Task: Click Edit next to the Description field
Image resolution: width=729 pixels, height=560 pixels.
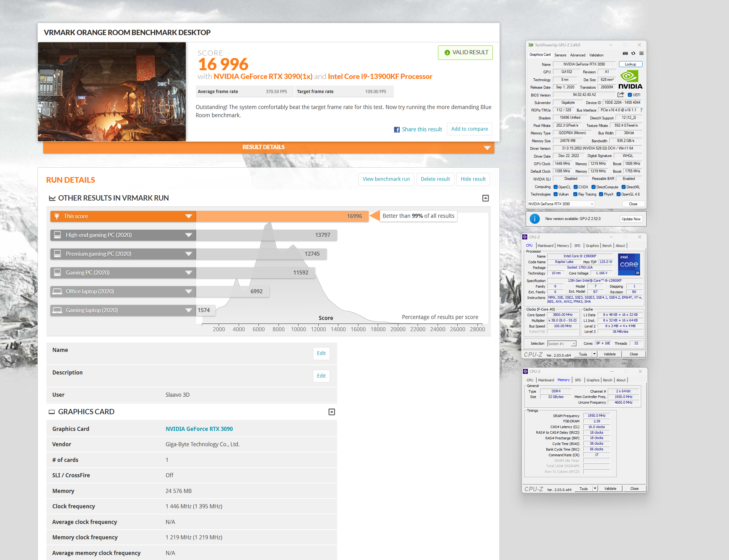Action: point(321,376)
